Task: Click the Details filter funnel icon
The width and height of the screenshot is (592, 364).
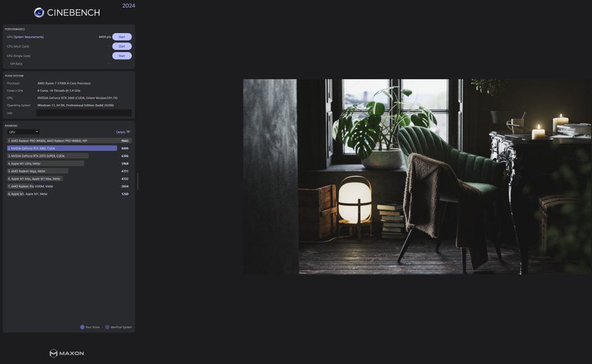Action: coord(128,132)
